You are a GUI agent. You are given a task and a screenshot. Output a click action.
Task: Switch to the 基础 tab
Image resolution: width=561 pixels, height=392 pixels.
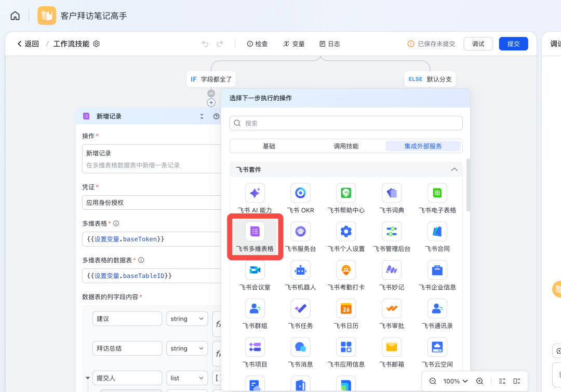tap(269, 146)
